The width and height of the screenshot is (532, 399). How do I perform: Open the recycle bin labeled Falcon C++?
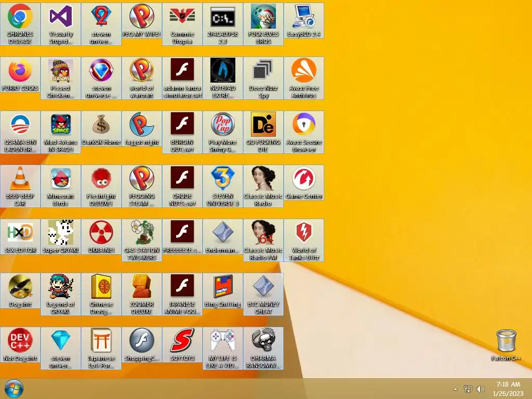[506, 345]
